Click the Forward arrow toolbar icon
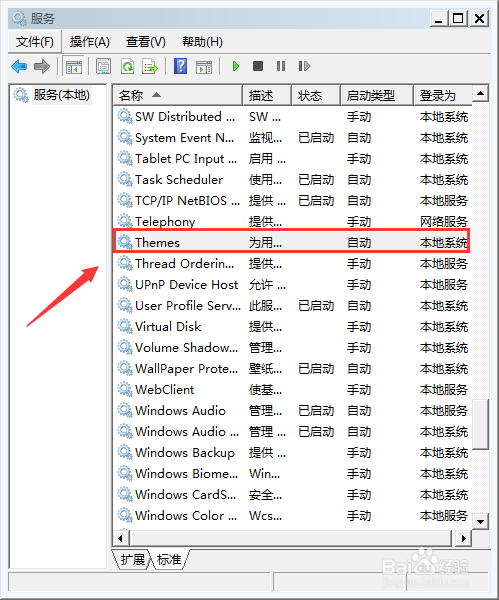Viewport: 499px width, 600px height. pyautogui.click(x=42, y=67)
